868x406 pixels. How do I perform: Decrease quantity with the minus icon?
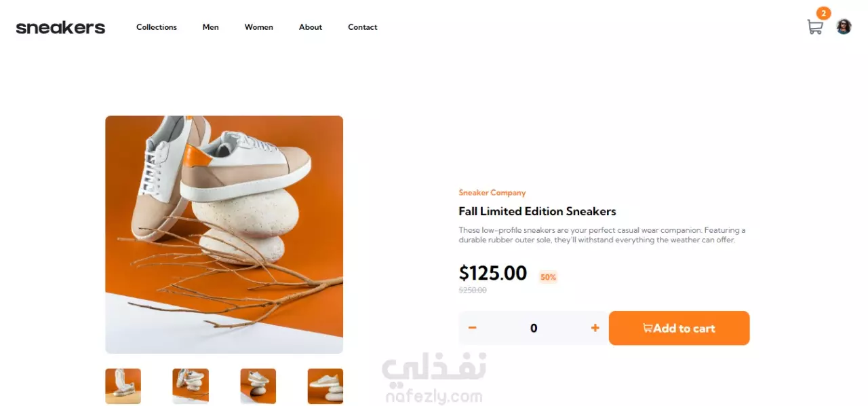pos(473,328)
